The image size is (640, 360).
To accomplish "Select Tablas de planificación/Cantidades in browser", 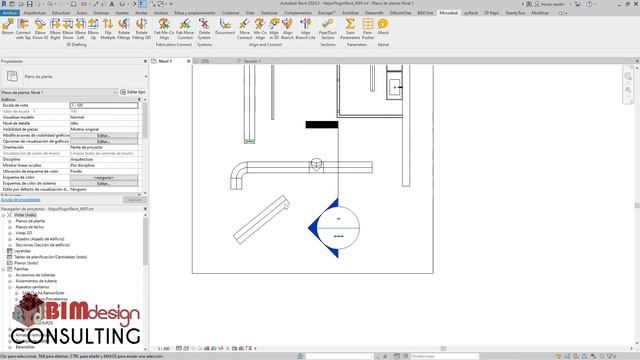I will 51,257.
